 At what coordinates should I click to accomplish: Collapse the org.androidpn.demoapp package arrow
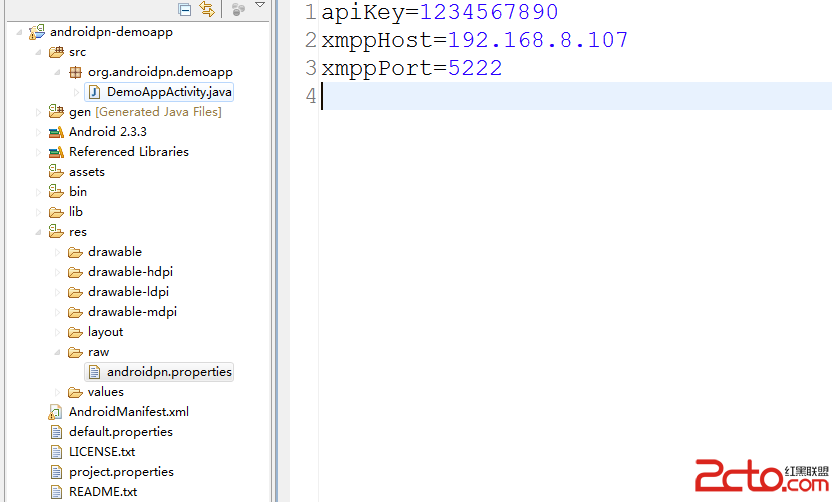coord(57,72)
